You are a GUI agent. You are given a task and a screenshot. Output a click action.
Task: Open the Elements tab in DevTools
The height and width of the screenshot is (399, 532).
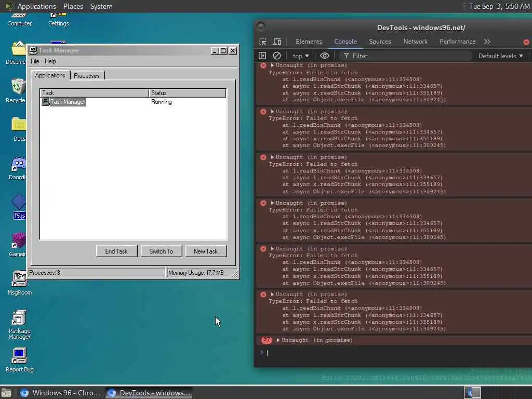pyautogui.click(x=309, y=42)
